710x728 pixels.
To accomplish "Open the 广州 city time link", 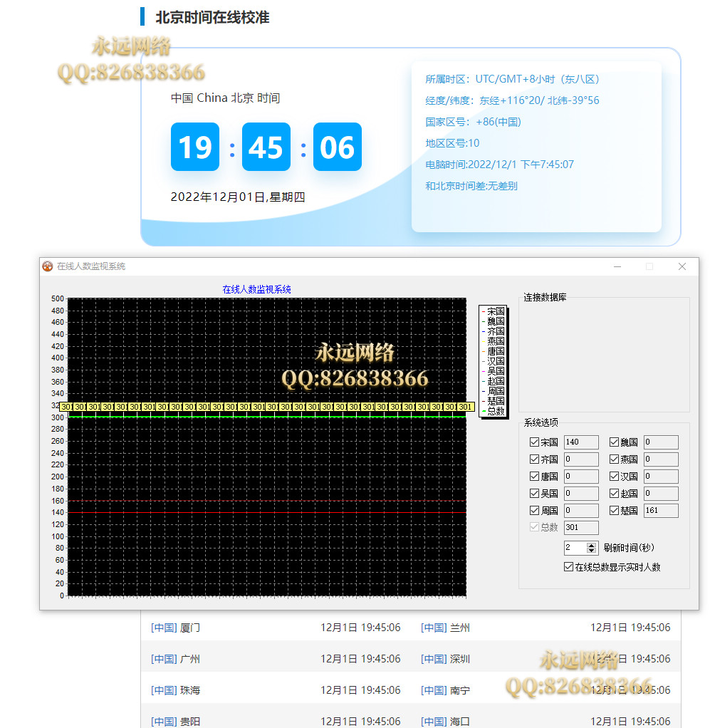I will tap(190, 659).
